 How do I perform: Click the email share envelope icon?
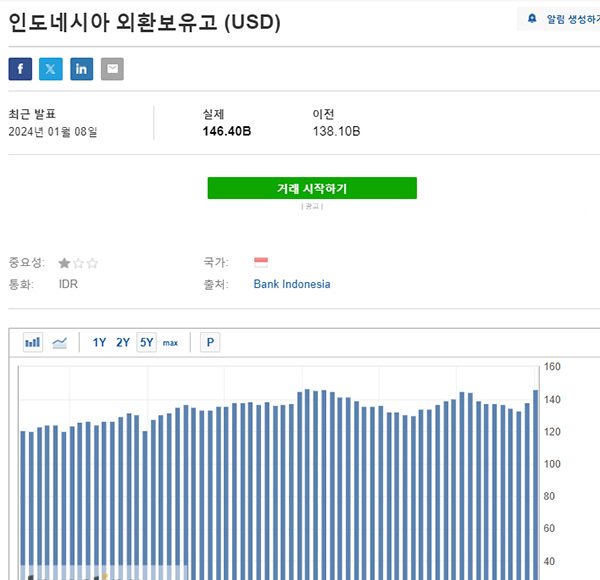point(112,69)
